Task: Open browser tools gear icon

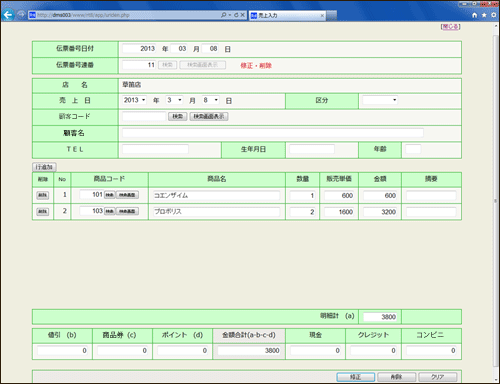Action: tap(494, 15)
